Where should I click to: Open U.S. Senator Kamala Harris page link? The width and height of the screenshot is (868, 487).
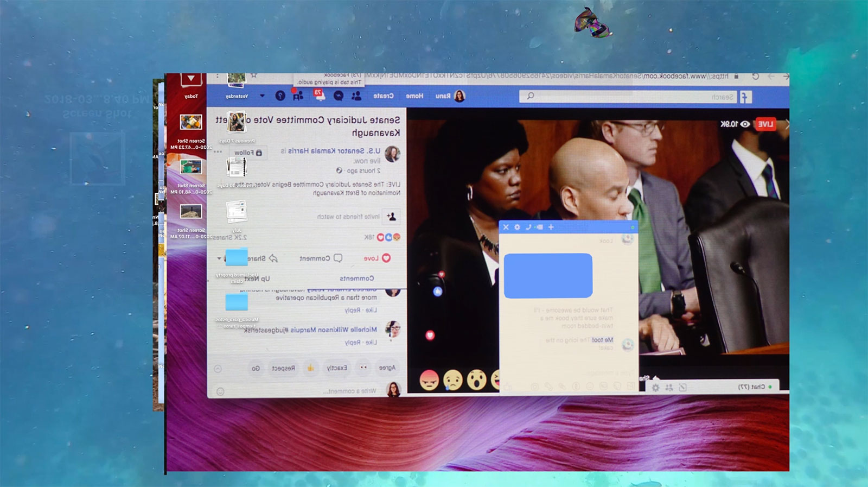[x=335, y=151]
